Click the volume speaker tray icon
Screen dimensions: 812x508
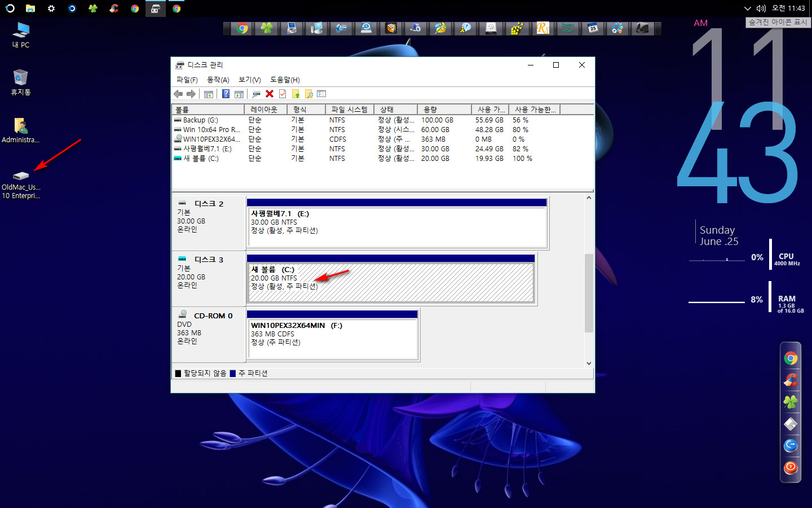point(761,8)
